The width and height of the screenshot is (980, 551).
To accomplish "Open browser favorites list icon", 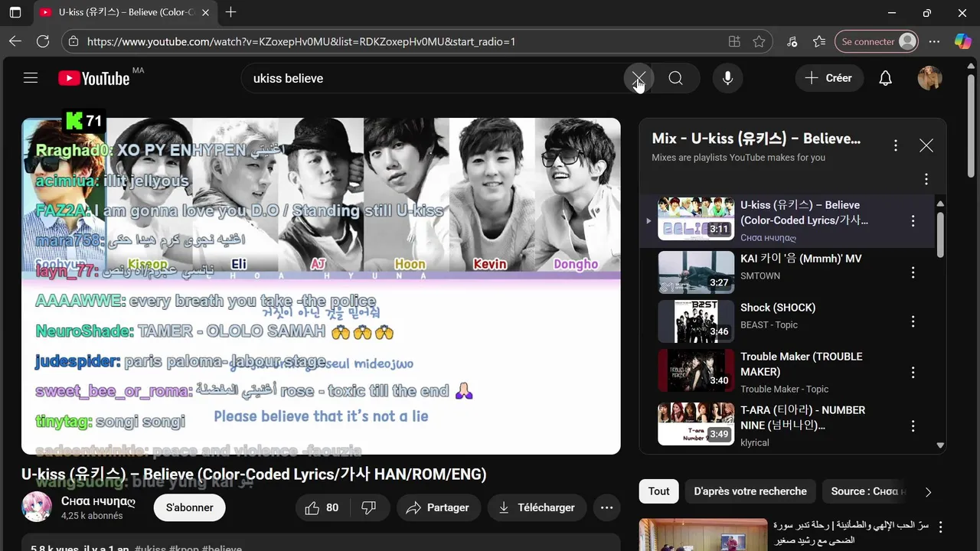I will click(819, 41).
